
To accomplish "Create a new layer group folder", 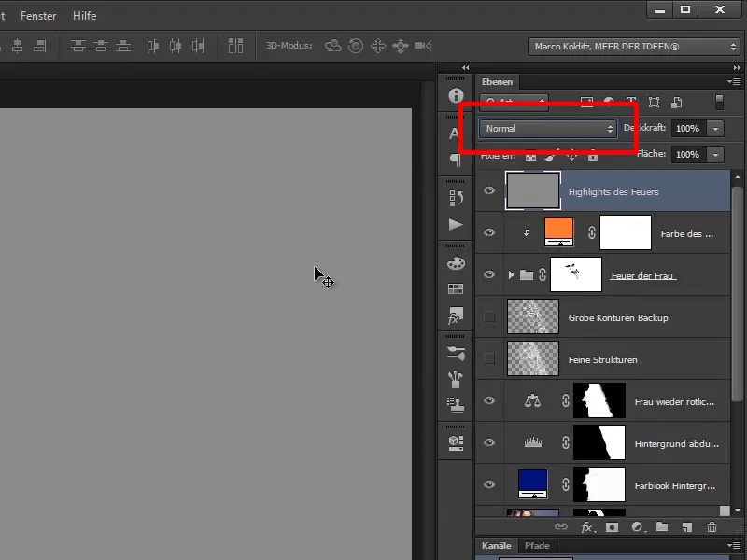I will coord(662,526).
